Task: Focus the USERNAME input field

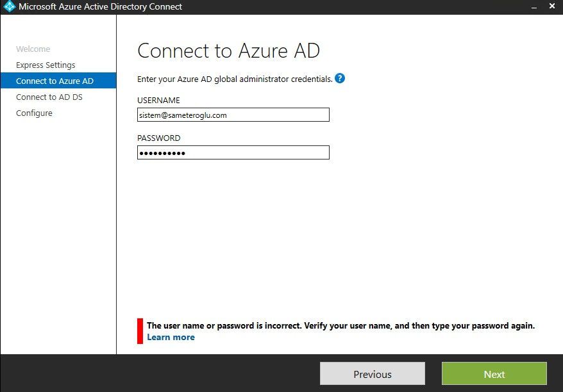Action: click(x=233, y=115)
